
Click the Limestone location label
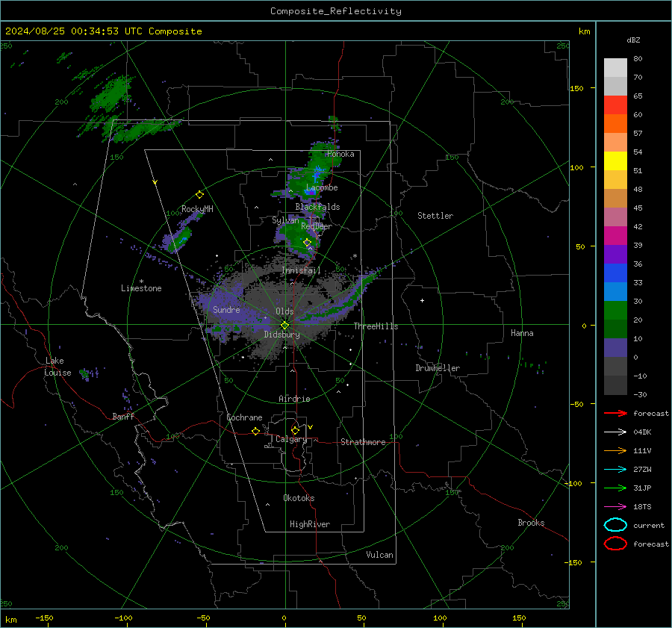pos(141,288)
